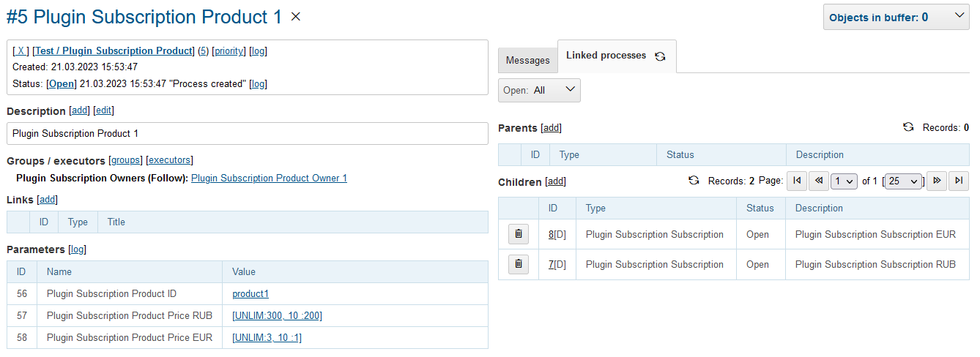Viewport: 980px width, 357px height.
Task: Delete child link for process 8
Action: 519,234
